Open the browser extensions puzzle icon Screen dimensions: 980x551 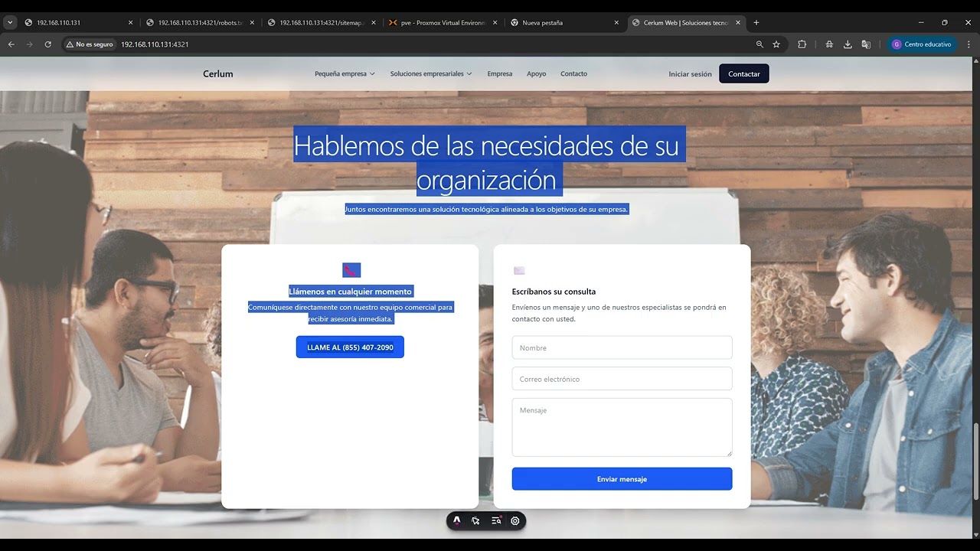coord(802,44)
